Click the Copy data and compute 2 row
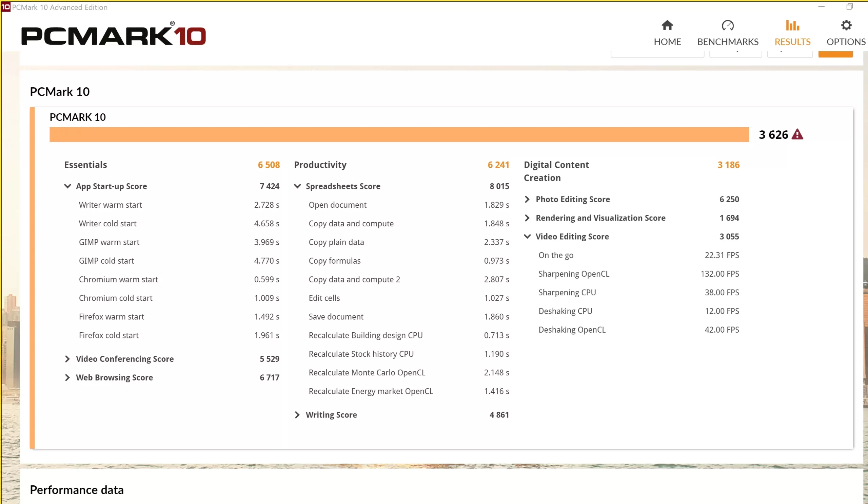Screen dimensions: 868x504 point(409,279)
